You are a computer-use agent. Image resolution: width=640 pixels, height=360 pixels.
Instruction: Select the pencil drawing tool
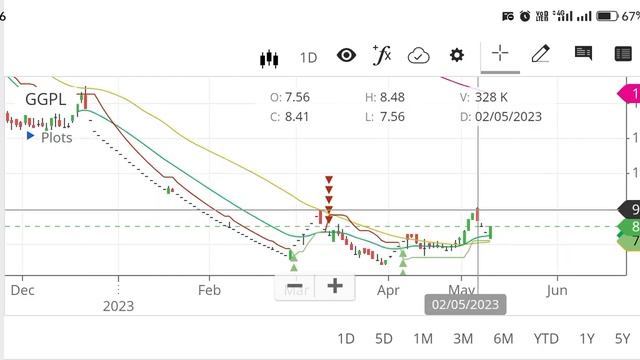coord(540,53)
